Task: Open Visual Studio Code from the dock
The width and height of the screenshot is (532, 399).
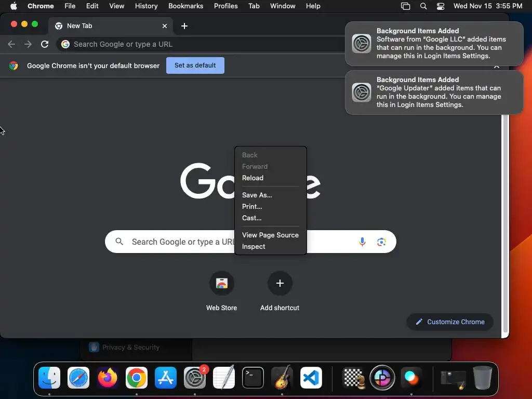Action: coord(311,378)
